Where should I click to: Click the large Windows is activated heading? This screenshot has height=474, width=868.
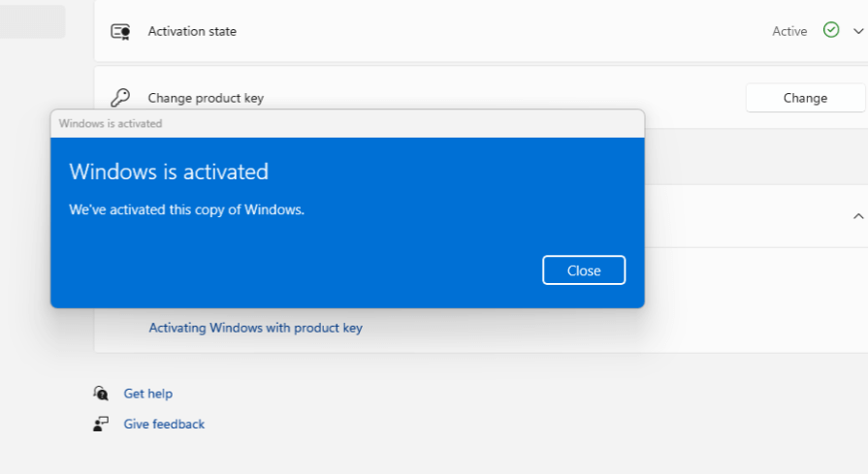click(x=169, y=172)
